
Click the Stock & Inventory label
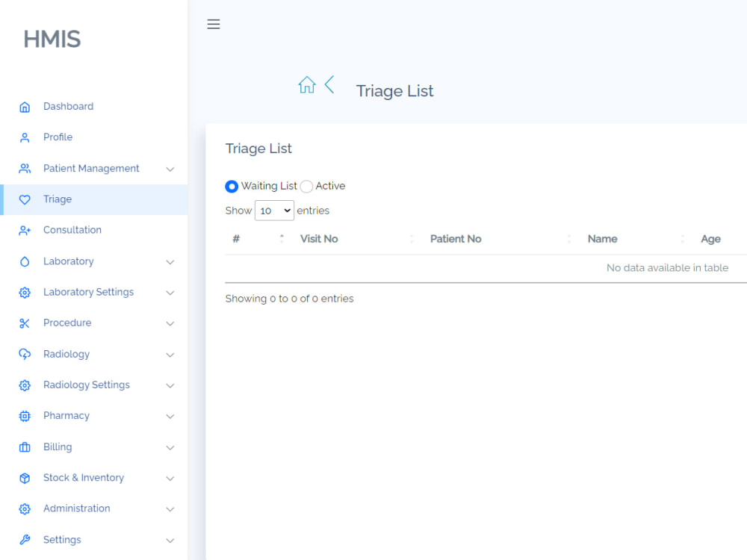pyautogui.click(x=84, y=478)
